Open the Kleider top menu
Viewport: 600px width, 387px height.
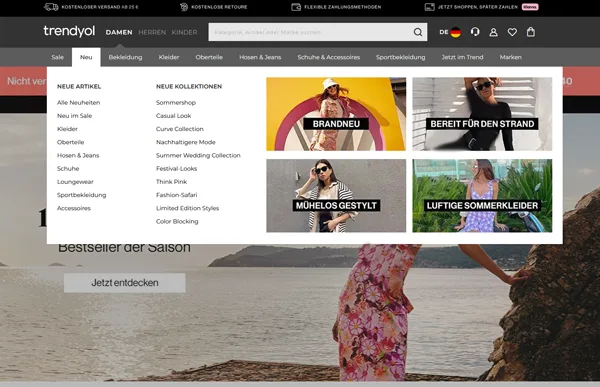(169, 57)
